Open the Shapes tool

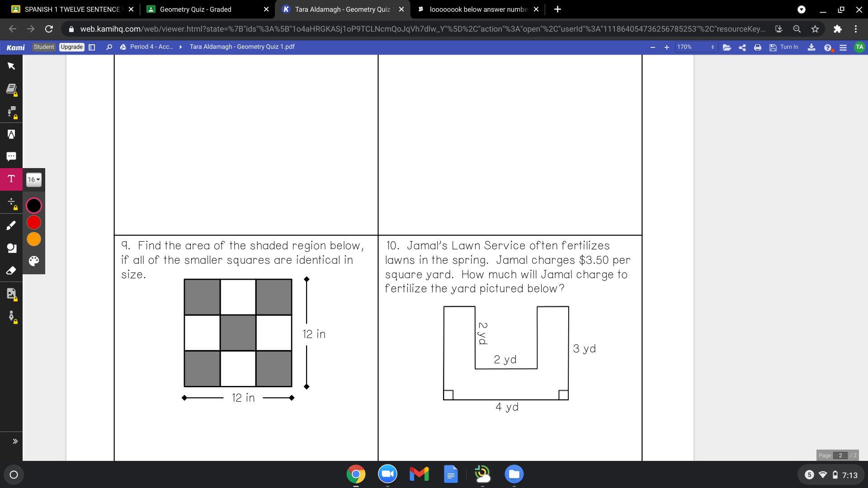(x=11, y=248)
